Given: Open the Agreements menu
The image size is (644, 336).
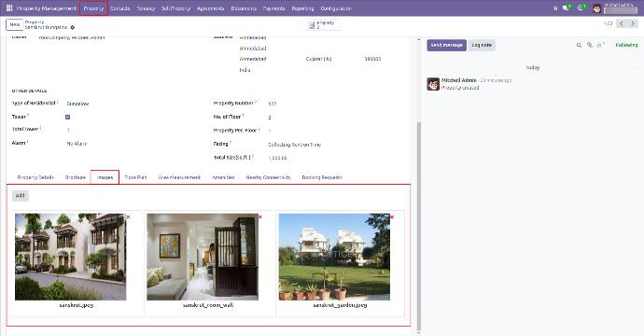Looking at the screenshot, I should [210, 8].
